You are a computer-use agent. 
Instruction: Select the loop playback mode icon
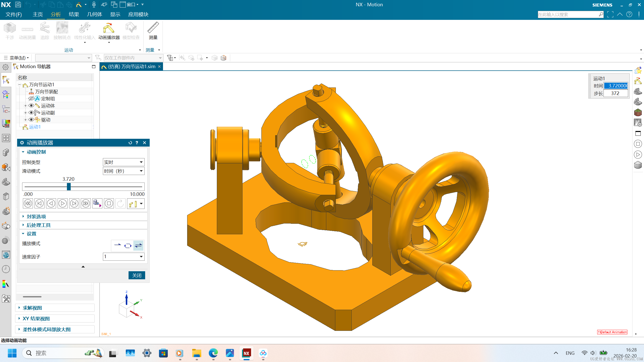click(x=128, y=246)
